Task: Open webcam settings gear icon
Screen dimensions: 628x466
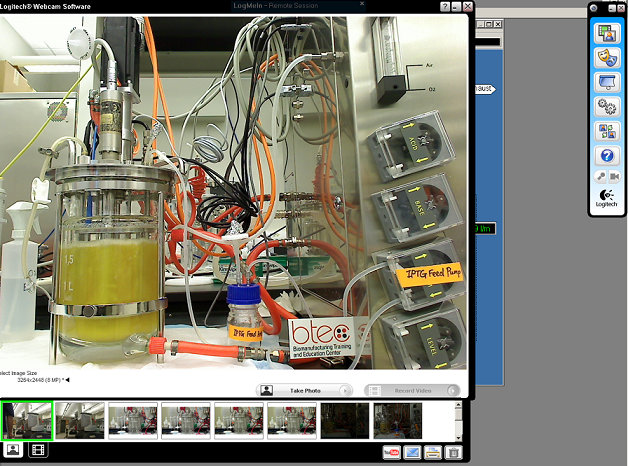Action: pyautogui.click(x=606, y=106)
